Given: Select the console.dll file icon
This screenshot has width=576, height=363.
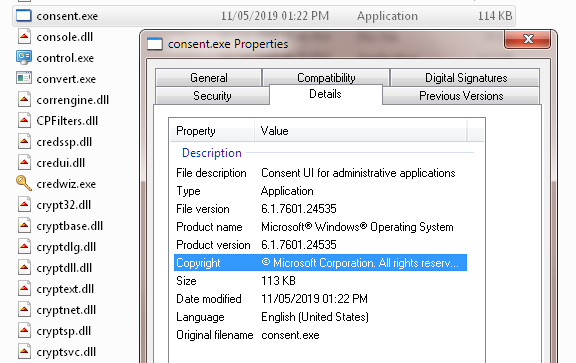Looking at the screenshot, I should pyautogui.click(x=24, y=37).
